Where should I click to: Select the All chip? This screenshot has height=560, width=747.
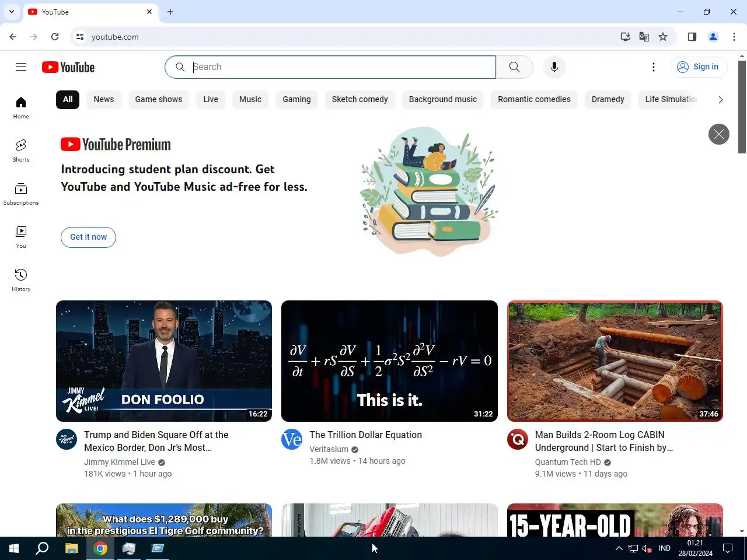68,99
